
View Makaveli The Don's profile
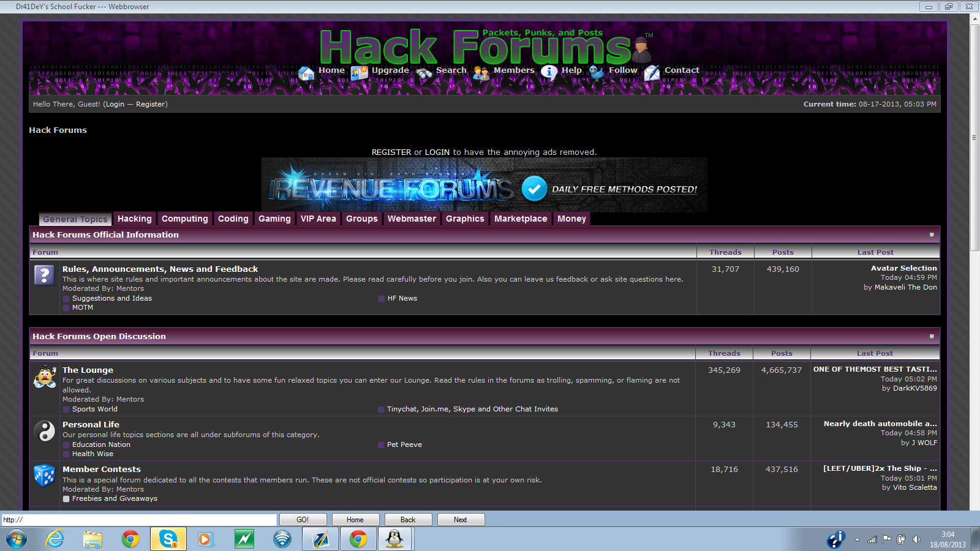[x=906, y=287]
